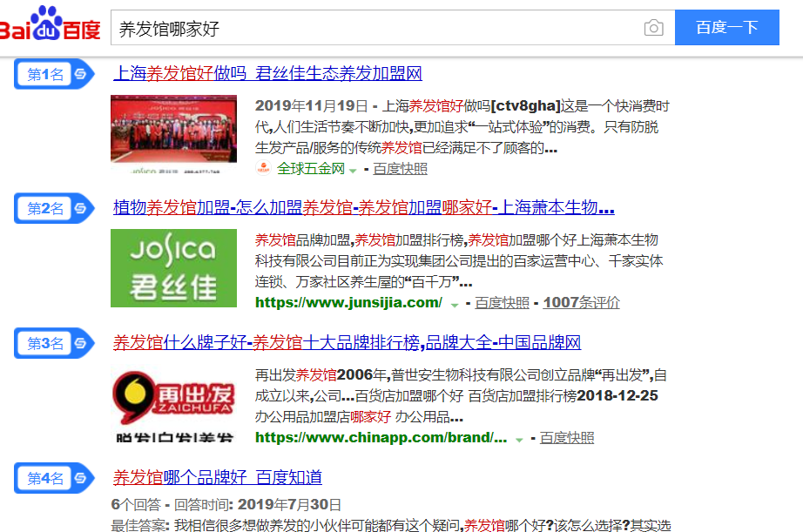
Task: Click the snippet text 再出发养发馆2006年
Action: point(461,396)
